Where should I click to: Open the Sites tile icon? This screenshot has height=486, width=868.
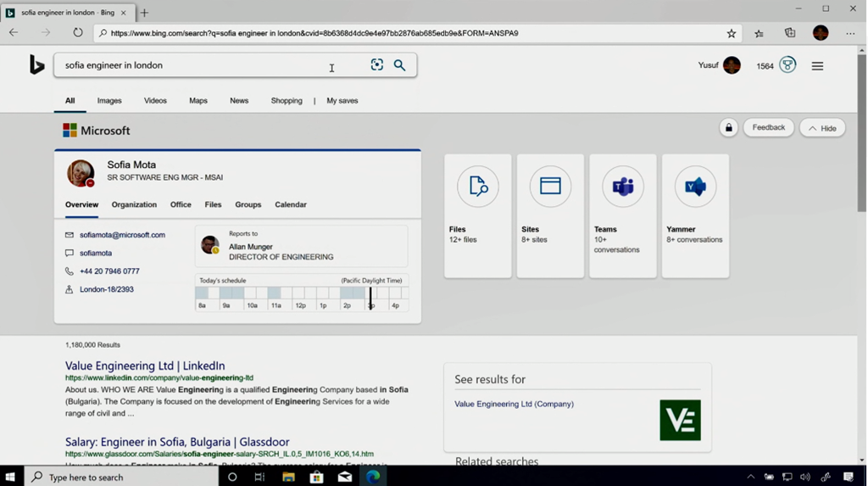click(550, 187)
